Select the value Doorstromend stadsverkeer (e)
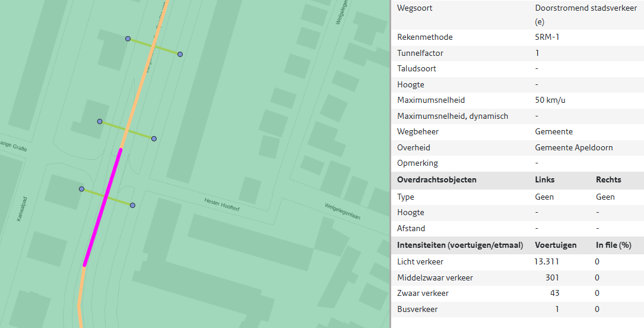The width and height of the screenshot is (644, 328). pyautogui.click(x=586, y=15)
